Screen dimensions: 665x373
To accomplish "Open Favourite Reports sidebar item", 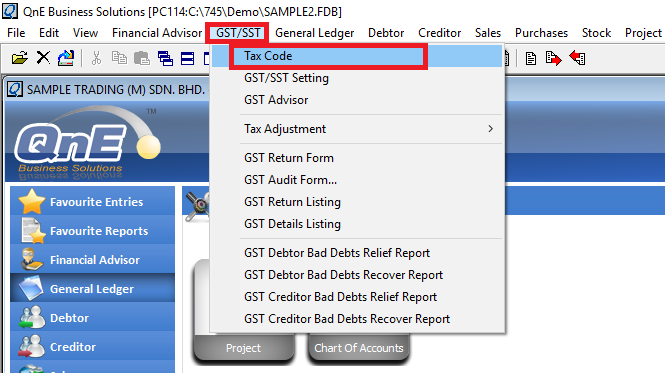I will 92,230.
